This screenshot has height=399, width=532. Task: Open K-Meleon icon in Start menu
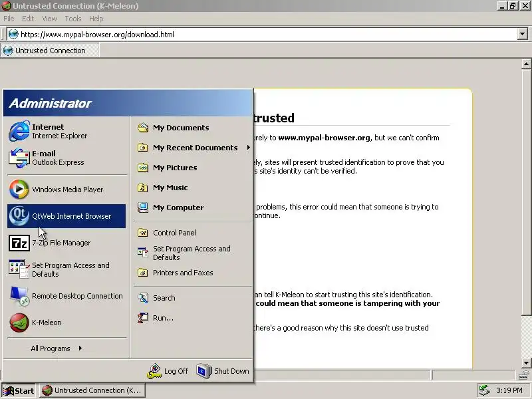pyautogui.click(x=19, y=323)
